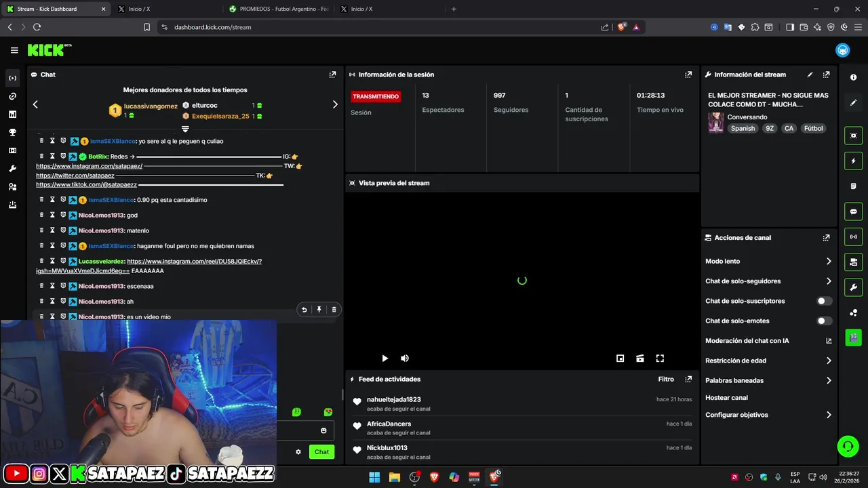
Task: Pop out the Acciones de canal panel
Action: click(x=826, y=238)
